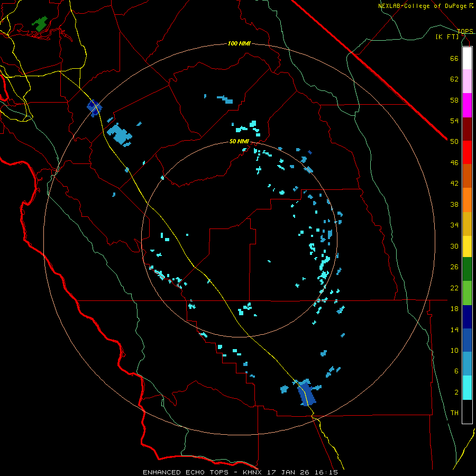Click the 38 legend value
Viewport: 476px width, 476px height.
[454, 204]
